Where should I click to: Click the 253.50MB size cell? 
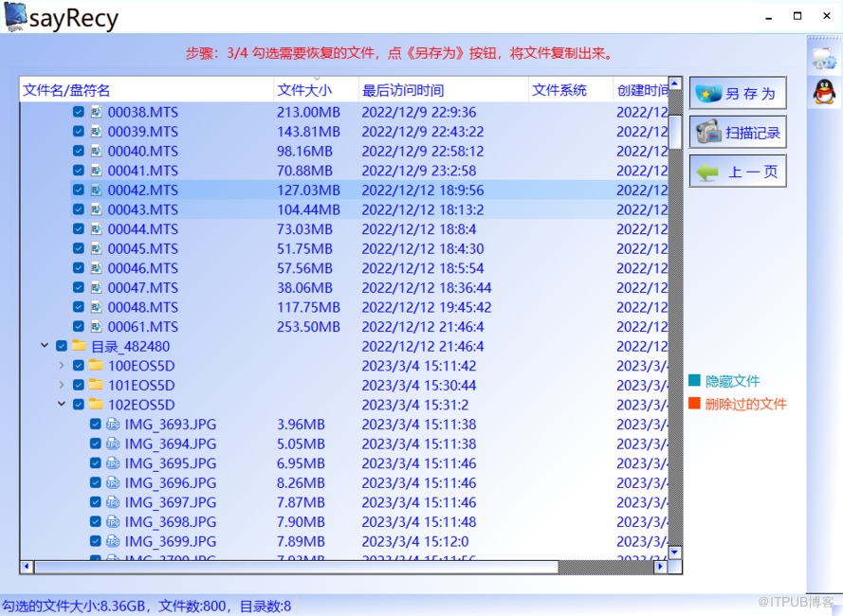coord(308,327)
